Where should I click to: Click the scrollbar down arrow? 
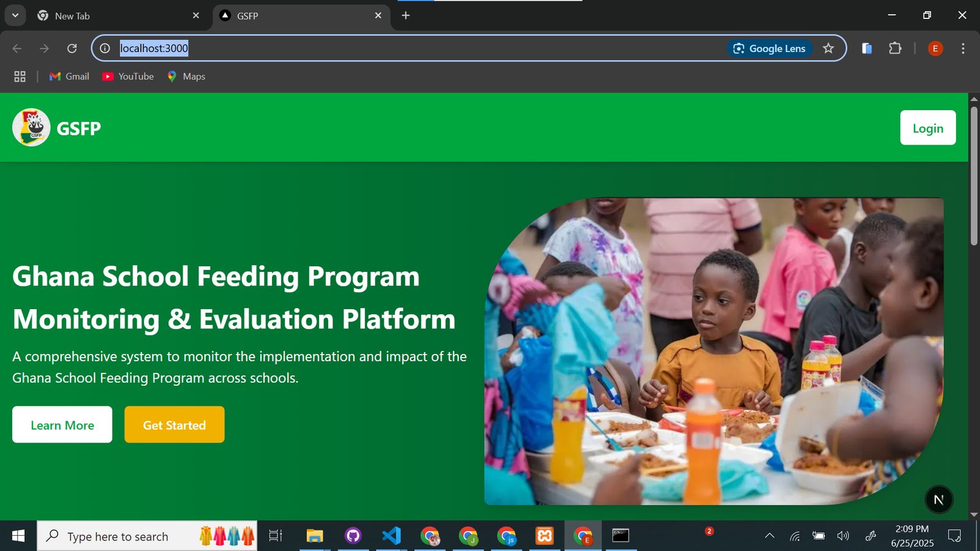[x=974, y=515]
